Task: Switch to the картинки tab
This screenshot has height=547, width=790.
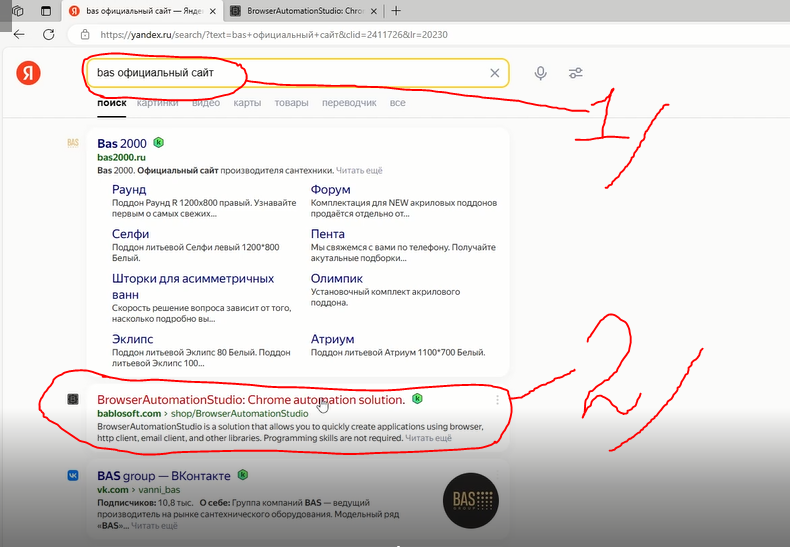Action: [x=158, y=103]
